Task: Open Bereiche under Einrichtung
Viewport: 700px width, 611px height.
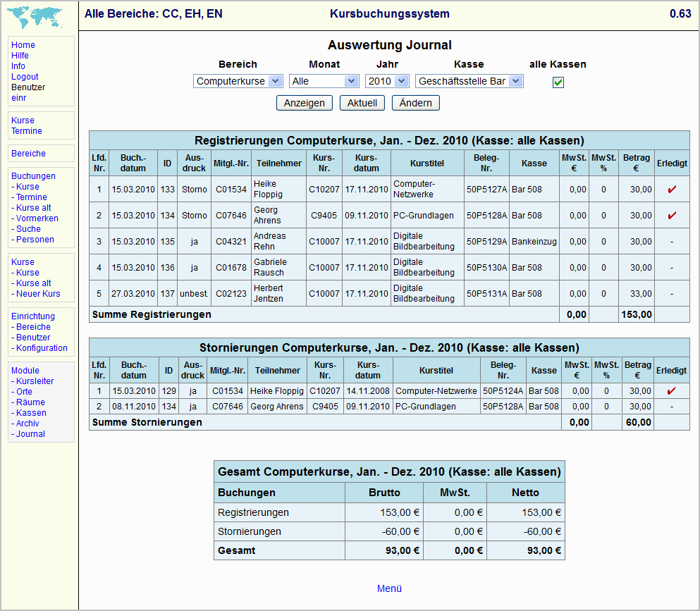Action: (x=33, y=327)
